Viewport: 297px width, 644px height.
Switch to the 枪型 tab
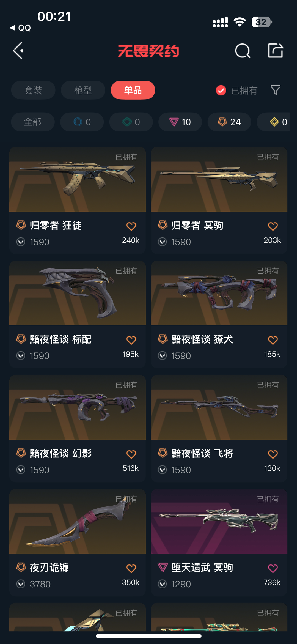(83, 90)
